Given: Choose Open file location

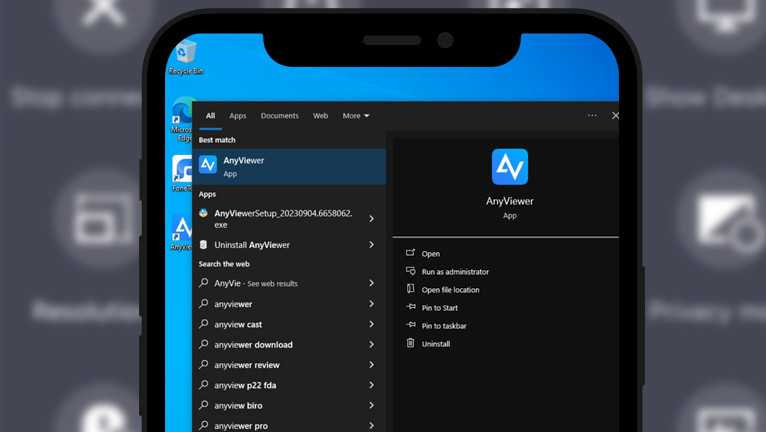Looking at the screenshot, I should tap(450, 290).
